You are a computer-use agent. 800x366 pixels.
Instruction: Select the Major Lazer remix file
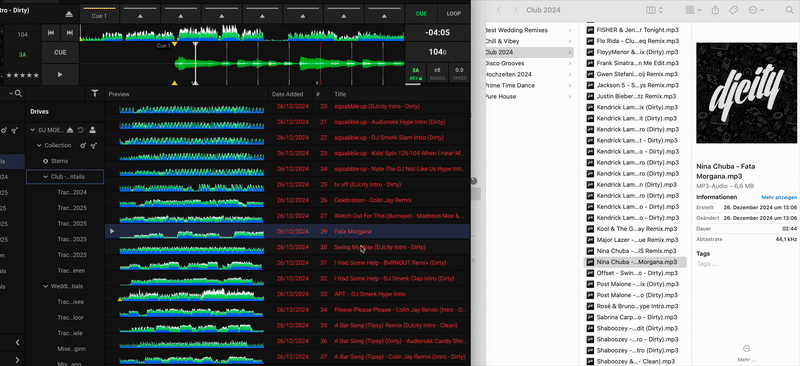[x=633, y=240]
